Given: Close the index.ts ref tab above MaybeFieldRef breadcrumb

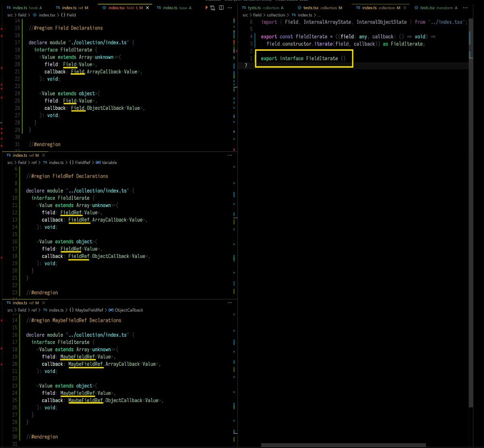Looking at the screenshot, I should tap(44, 303).
